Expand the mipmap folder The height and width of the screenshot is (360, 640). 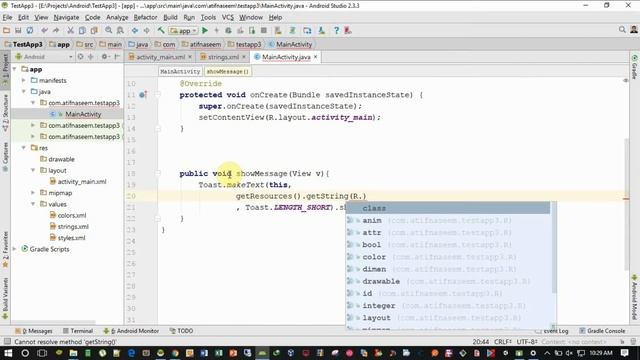click(33, 193)
